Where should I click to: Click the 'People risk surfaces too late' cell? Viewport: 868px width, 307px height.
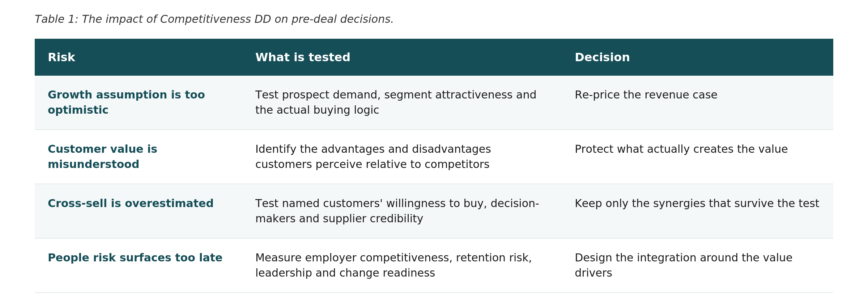point(135,258)
